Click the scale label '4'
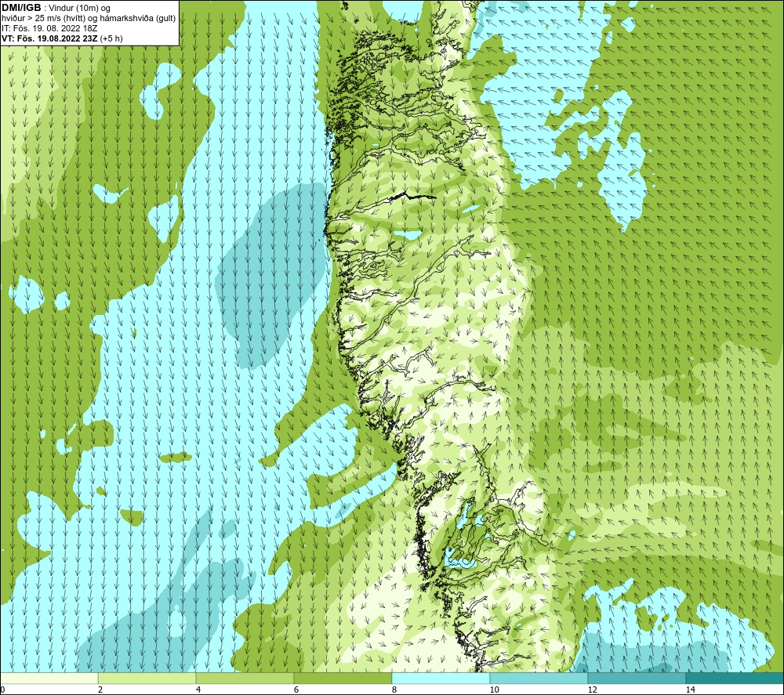The height and width of the screenshot is (695, 784). click(198, 690)
